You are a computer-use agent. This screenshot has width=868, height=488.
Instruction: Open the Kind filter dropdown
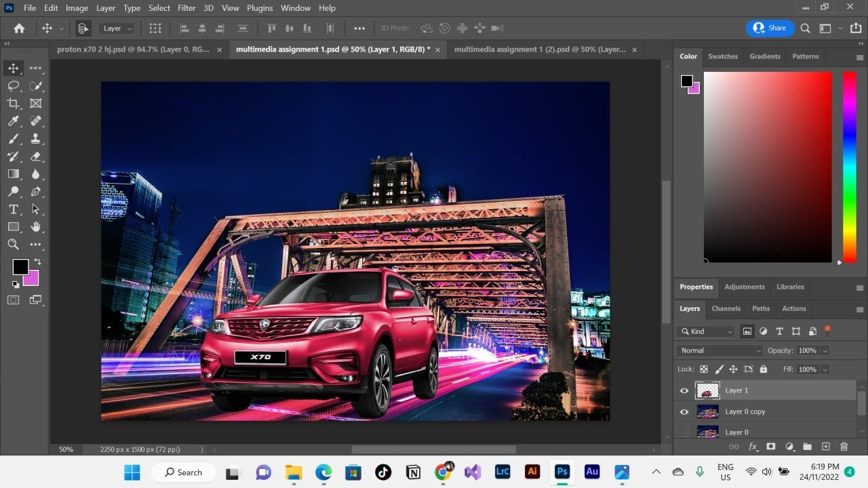[x=706, y=331]
